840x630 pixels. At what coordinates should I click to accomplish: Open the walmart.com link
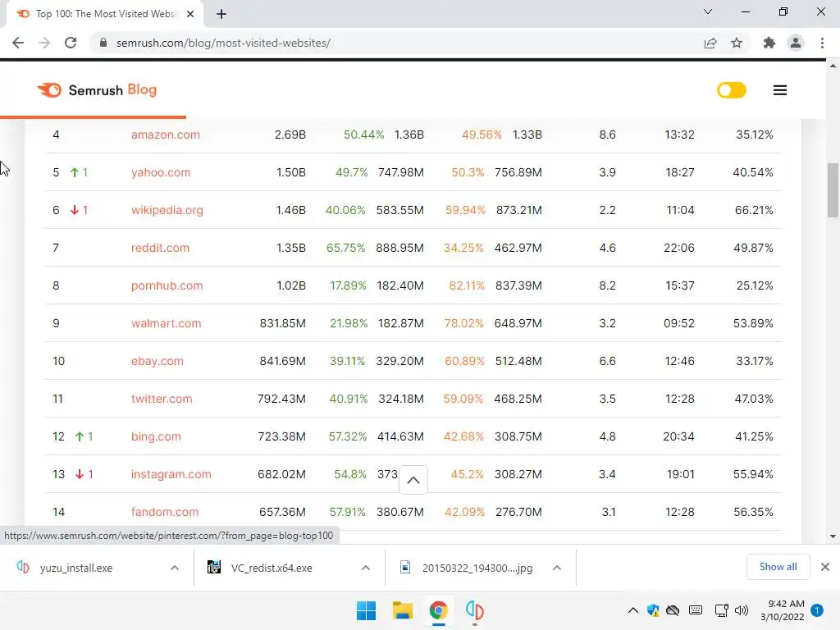166,323
